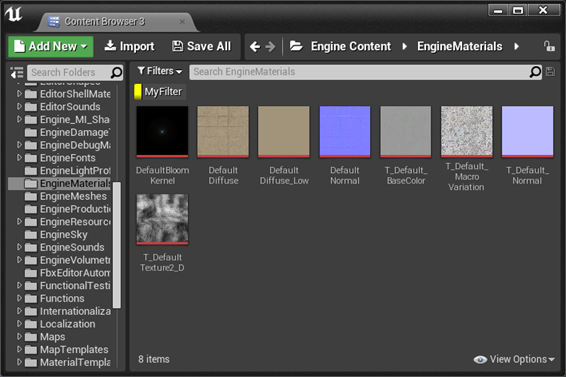
Task: Expand the arrow after Engine Content breadcrumb
Action: point(404,46)
